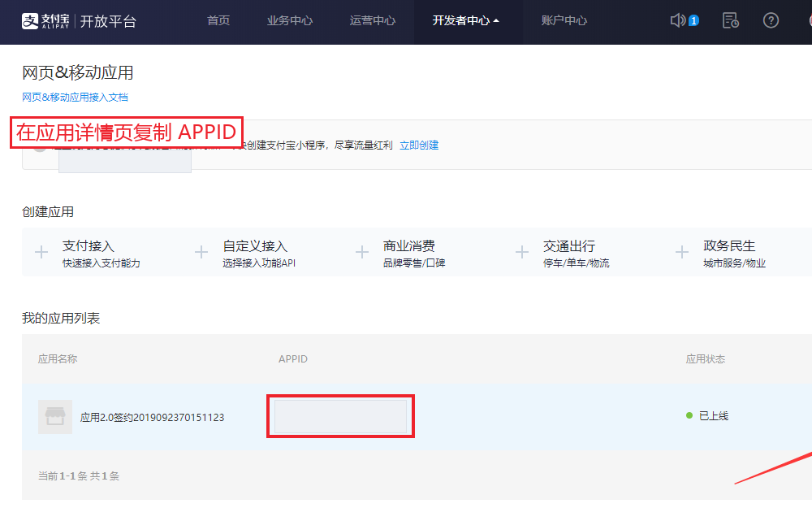
Task: Click the 我的应用列表 heading
Action: (61, 319)
